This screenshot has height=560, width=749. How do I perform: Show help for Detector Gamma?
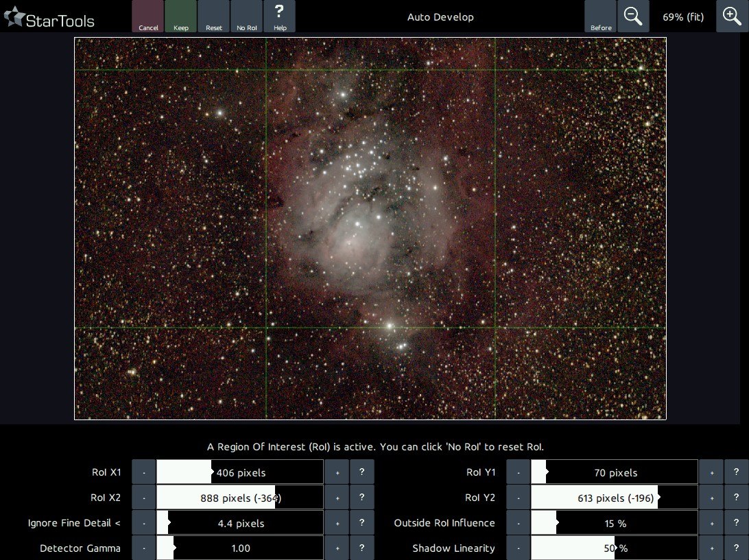(x=361, y=548)
